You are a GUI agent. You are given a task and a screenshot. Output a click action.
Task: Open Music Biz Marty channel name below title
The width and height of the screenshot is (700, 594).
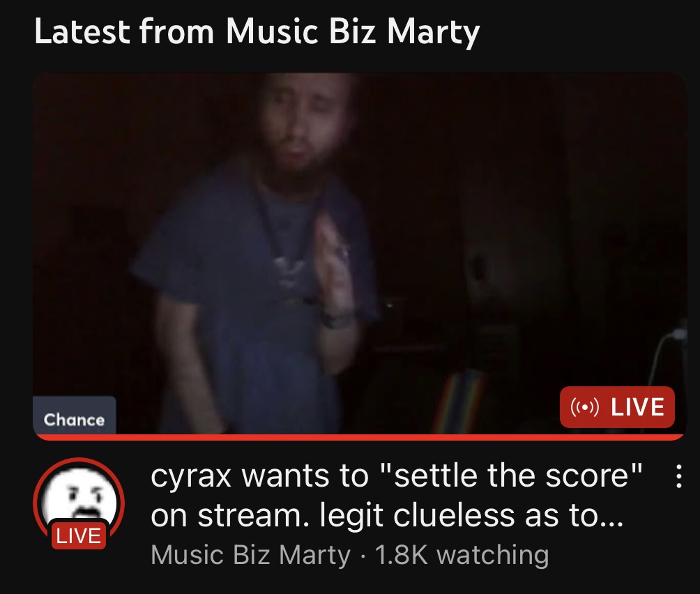click(250, 555)
